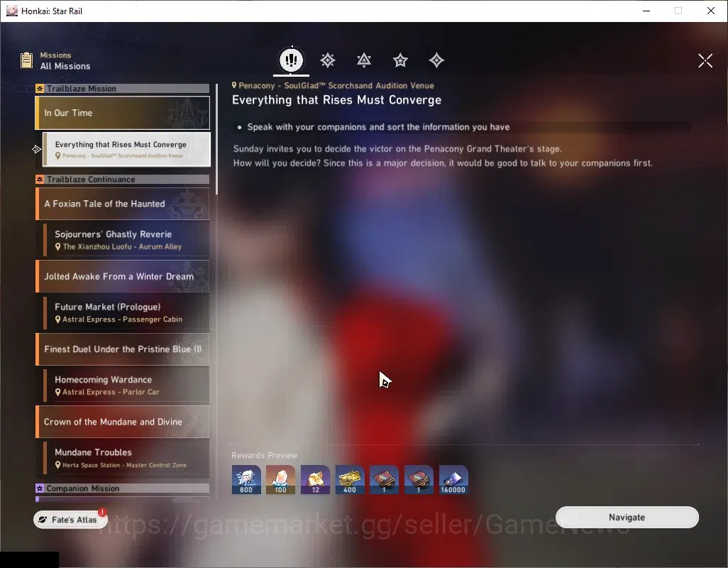728x568 pixels.
Task: View the 400 gold ticket reward
Action: [350, 479]
